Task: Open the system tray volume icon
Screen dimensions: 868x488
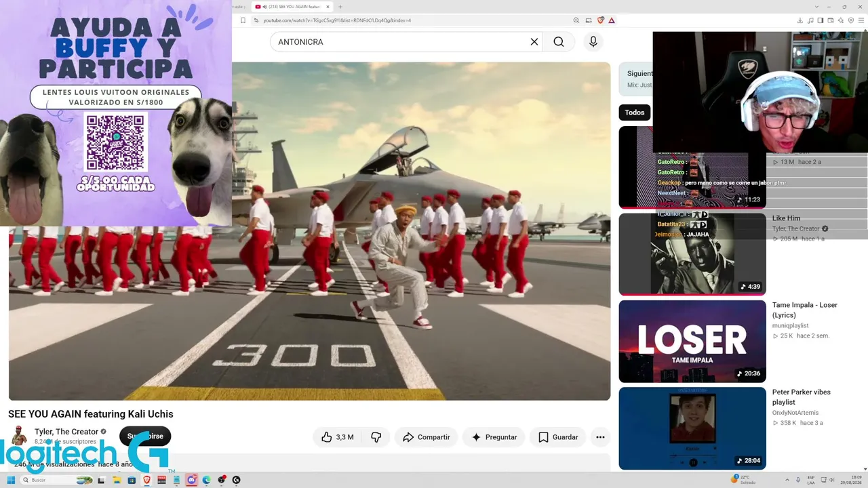Action: [830, 480]
